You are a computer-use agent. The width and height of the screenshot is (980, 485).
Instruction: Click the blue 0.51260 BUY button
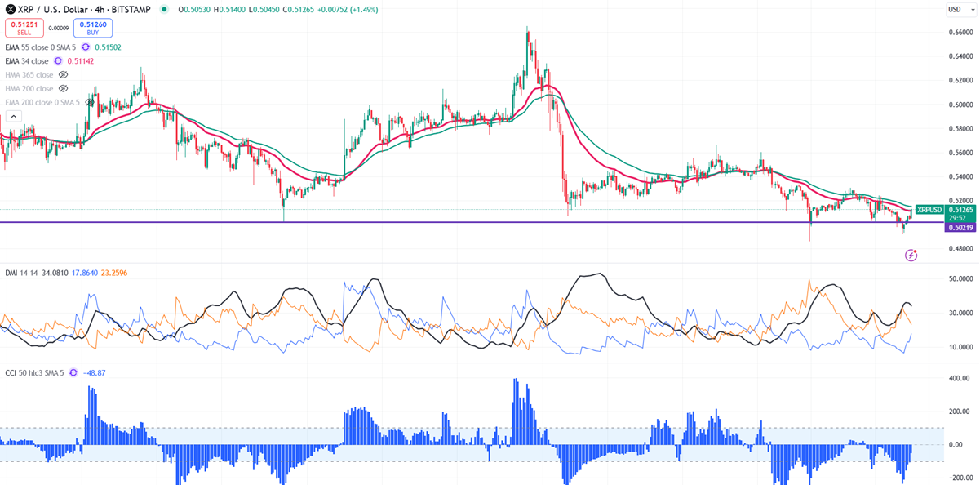pos(92,28)
